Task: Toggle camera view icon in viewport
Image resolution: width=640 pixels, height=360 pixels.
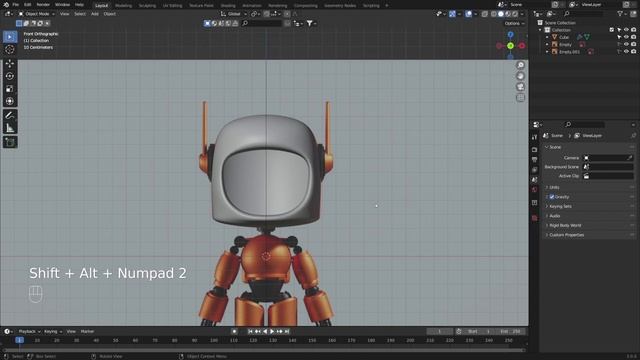Action: click(520, 87)
